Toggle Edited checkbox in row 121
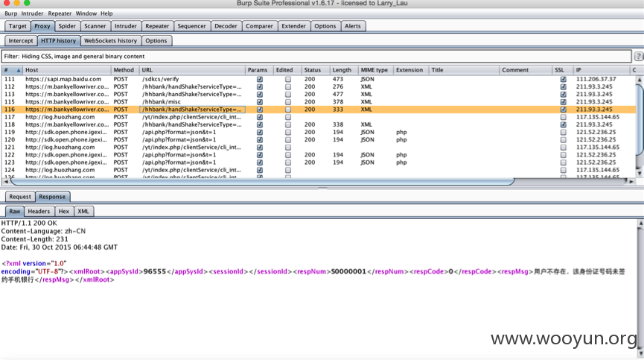Viewport: 644px width, 360px height. [x=288, y=147]
